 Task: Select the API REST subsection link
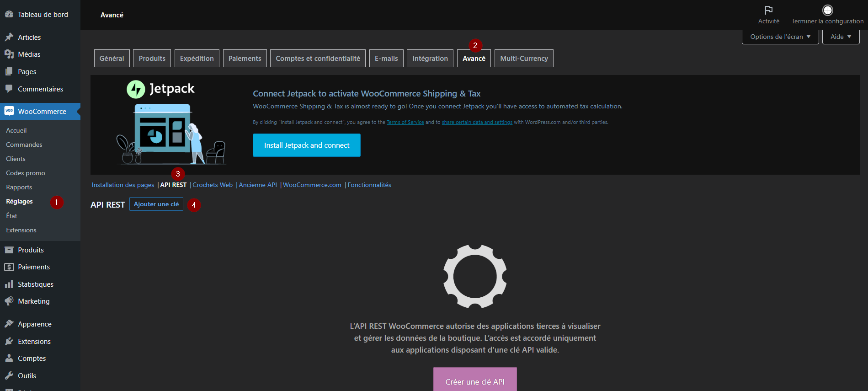(x=174, y=185)
